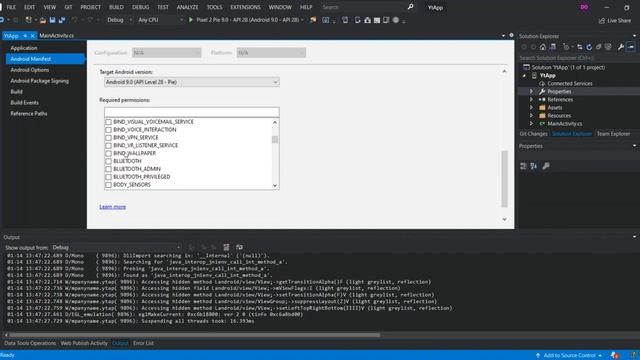The height and width of the screenshot is (360, 640).
Task: Click Property Pages wrench icon in Properties panel
Action: click(546, 166)
